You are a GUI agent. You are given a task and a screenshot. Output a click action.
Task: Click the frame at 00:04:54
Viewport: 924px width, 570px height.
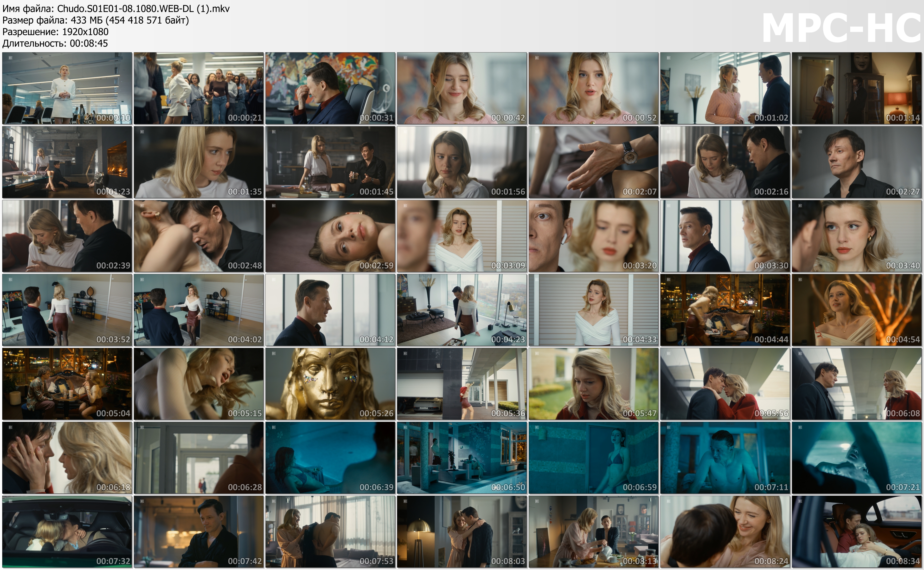tap(857, 310)
